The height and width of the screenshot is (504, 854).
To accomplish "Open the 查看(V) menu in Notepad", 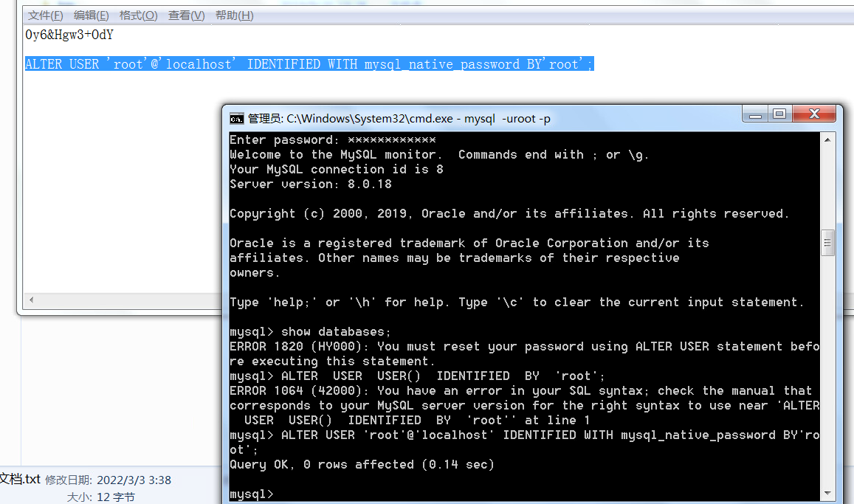I will pyautogui.click(x=186, y=15).
